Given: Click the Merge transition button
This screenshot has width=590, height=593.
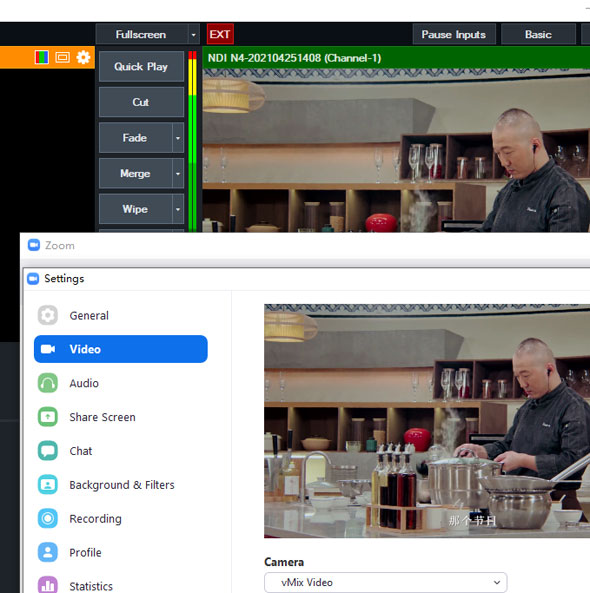Looking at the screenshot, I should [135, 174].
